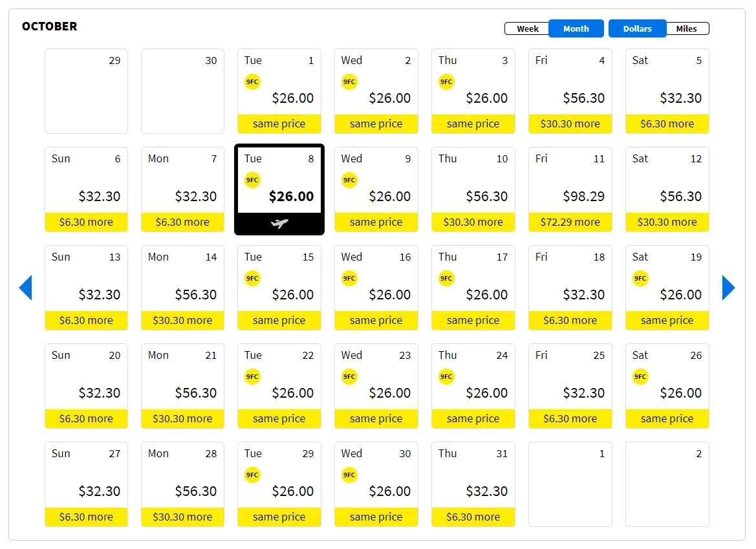Click the $30.30 more label on Saturday October 12
756x549 pixels.
(667, 222)
